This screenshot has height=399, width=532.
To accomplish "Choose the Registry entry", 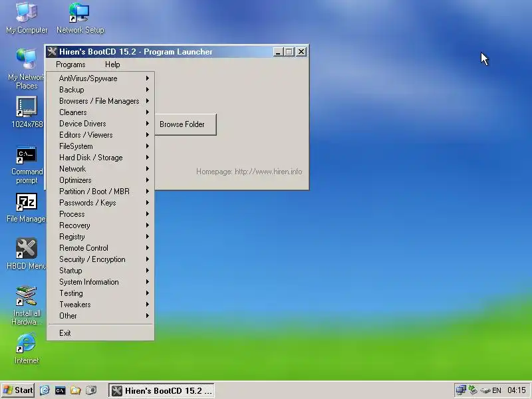I will [x=100, y=237].
